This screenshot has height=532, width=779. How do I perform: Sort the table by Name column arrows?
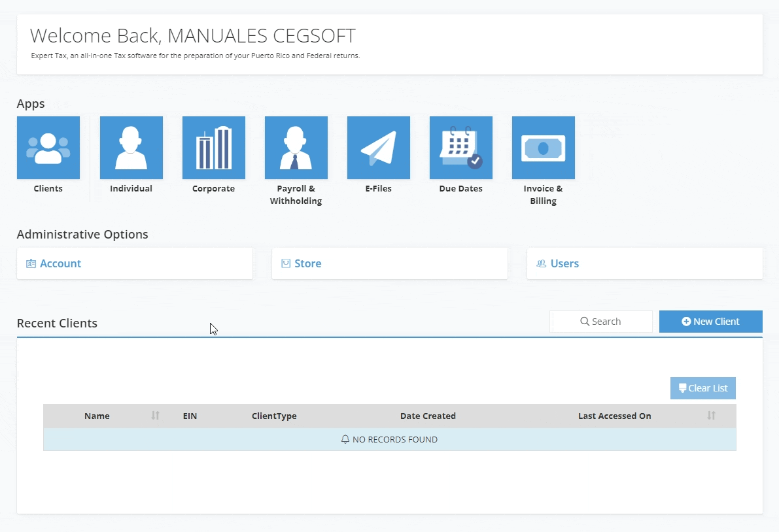155,416
